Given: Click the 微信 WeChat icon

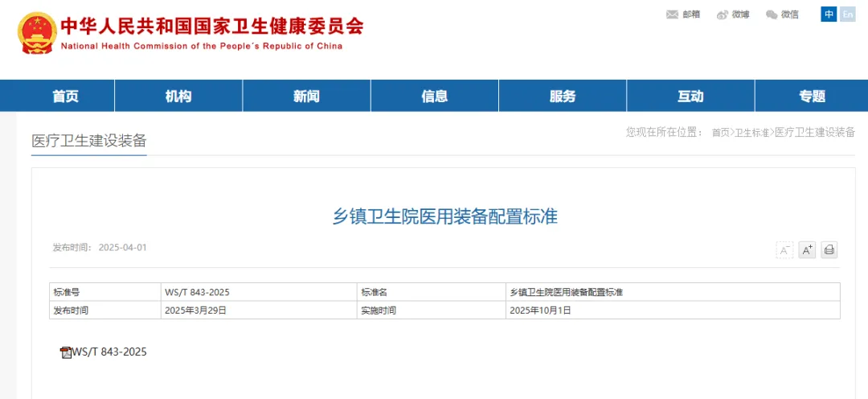Looking at the screenshot, I should click(x=772, y=14).
